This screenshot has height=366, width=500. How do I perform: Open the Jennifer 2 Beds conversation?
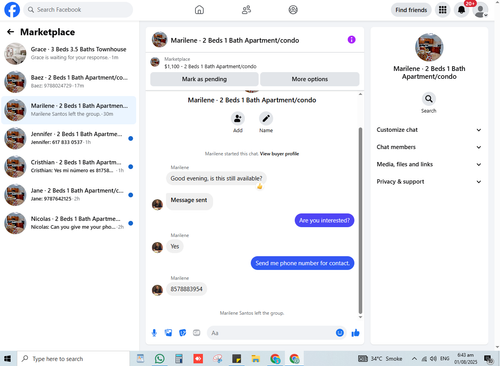(69, 138)
